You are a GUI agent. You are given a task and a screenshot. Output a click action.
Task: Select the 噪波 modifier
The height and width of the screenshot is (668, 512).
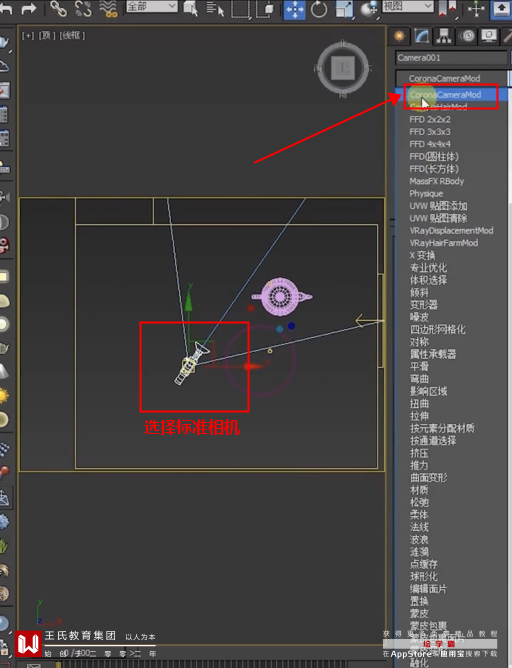tap(419, 317)
